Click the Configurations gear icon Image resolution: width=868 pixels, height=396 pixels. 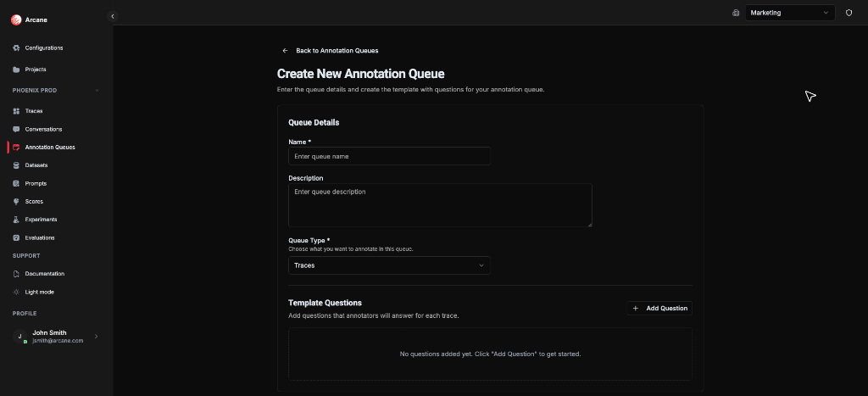[x=16, y=48]
